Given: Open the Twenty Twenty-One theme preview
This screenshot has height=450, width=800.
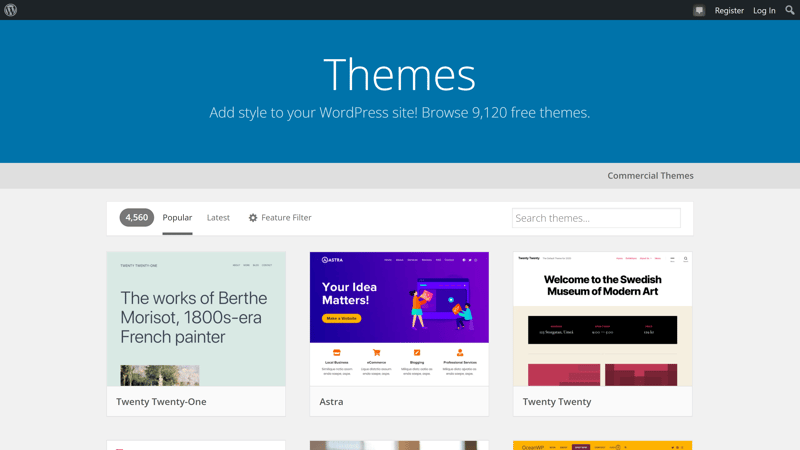Looking at the screenshot, I should (x=196, y=319).
